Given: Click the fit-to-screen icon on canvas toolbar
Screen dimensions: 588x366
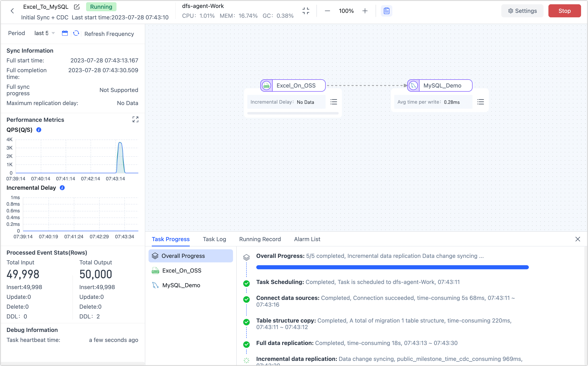Looking at the screenshot, I should [306, 11].
